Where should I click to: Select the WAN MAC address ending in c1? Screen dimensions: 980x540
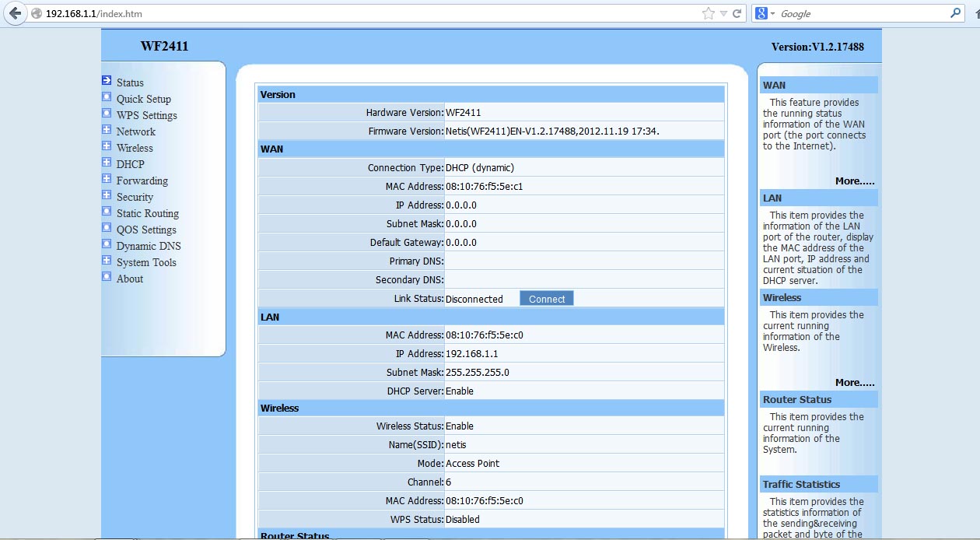[x=485, y=186]
